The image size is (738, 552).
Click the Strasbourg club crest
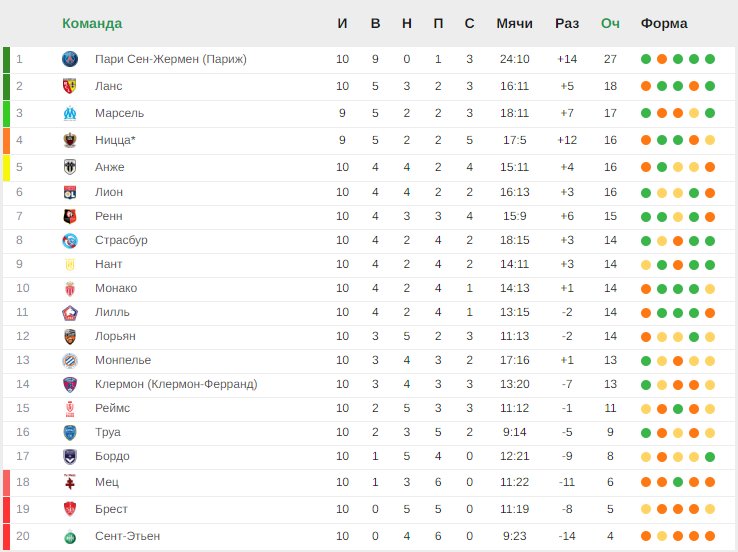70,240
